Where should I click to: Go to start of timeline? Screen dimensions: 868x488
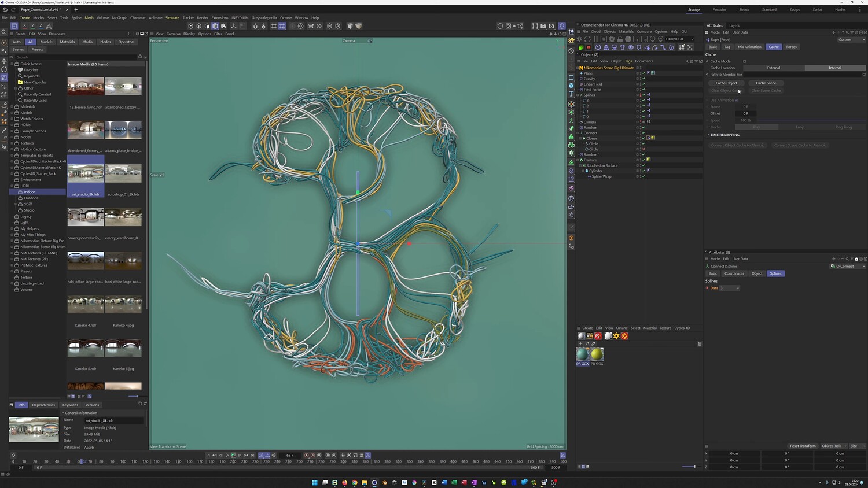(208, 456)
